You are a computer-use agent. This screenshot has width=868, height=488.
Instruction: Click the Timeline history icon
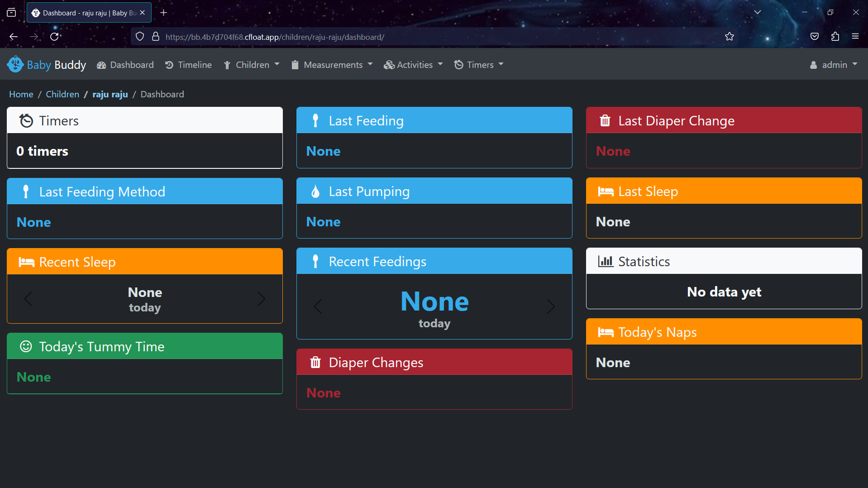[169, 65]
